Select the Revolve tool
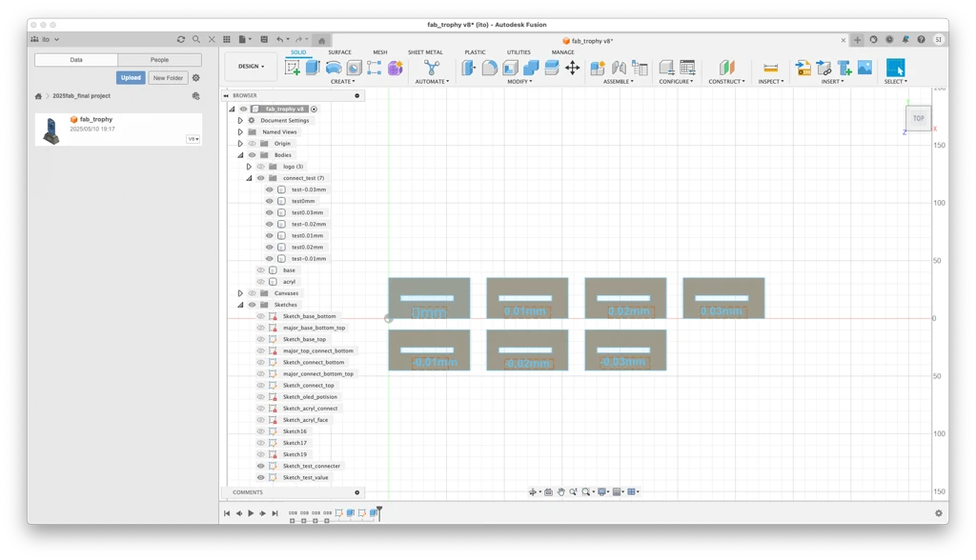976x560 pixels. [x=334, y=68]
